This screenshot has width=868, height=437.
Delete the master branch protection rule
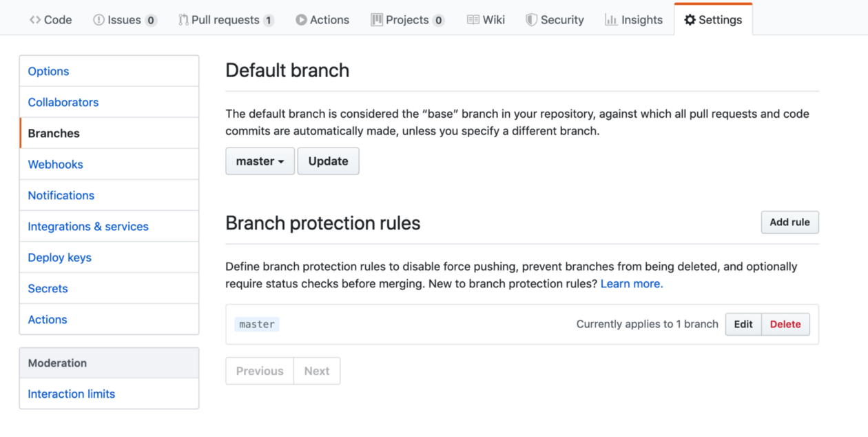coord(785,324)
